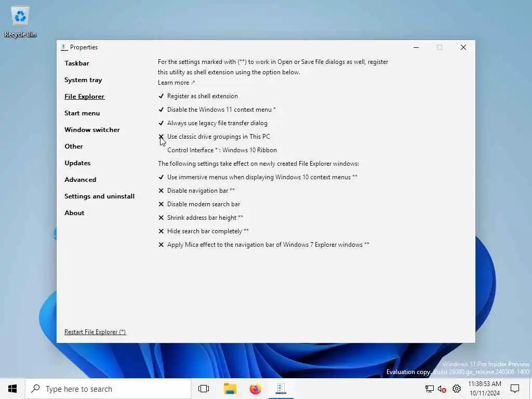Open the Taskbar settings section
The height and width of the screenshot is (399, 532).
(77, 63)
